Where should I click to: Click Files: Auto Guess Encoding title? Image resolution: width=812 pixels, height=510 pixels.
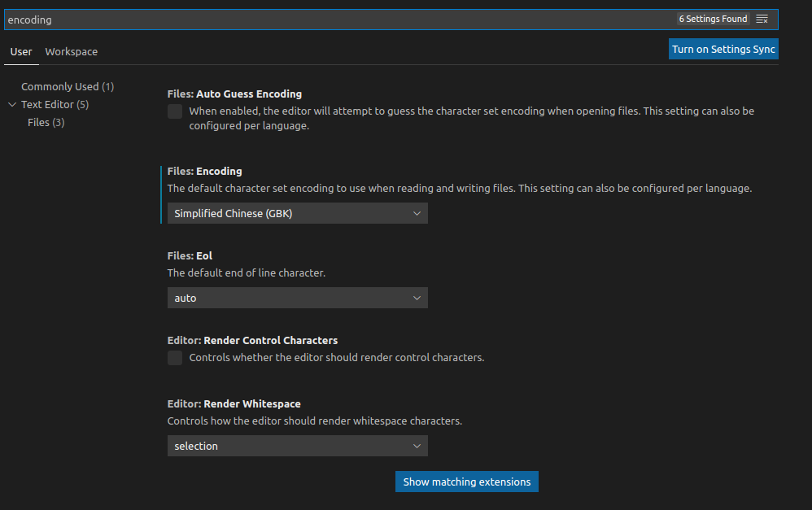(234, 94)
